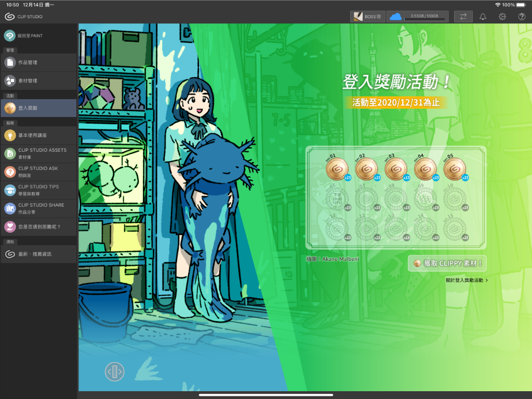Open 基本使用講座 in the sidebar
The image size is (532, 399).
point(38,136)
